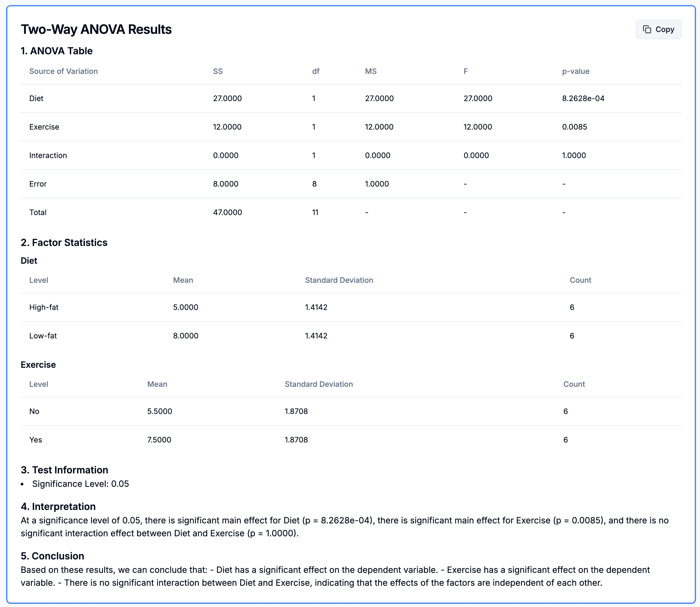Click the Total df value 11
The image size is (700, 607).
click(315, 212)
